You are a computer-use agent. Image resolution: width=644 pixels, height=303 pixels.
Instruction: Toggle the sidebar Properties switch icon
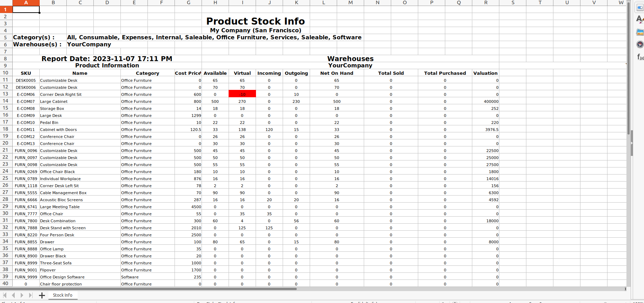click(x=640, y=8)
